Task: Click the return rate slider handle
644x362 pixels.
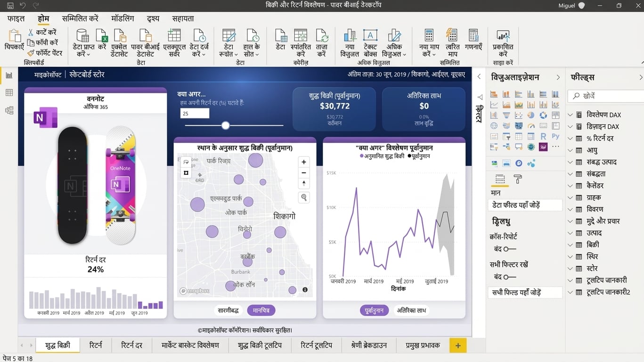Action: click(x=226, y=125)
